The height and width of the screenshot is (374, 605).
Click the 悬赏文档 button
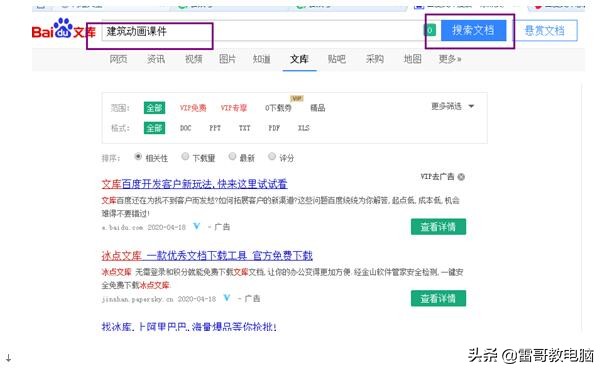[545, 30]
